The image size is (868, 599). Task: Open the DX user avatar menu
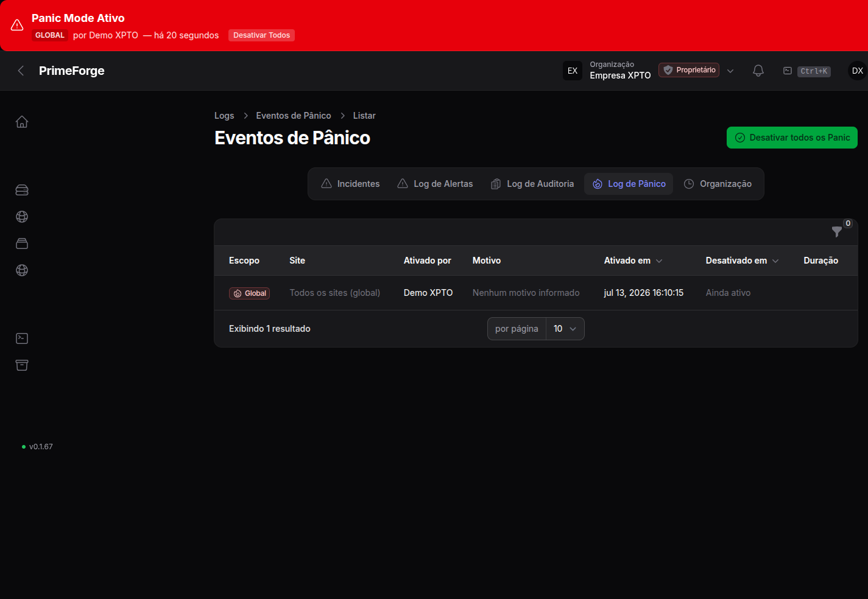857,71
